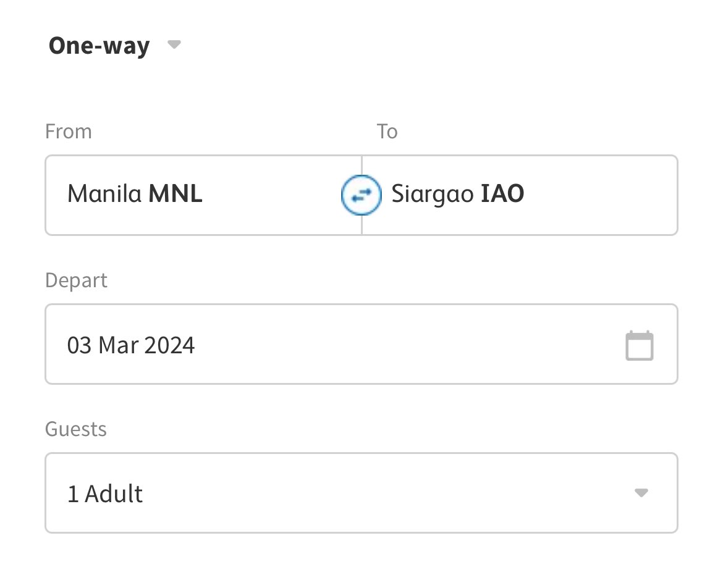Click empty space in the Depart field
The image size is (723, 588).
[402, 345]
